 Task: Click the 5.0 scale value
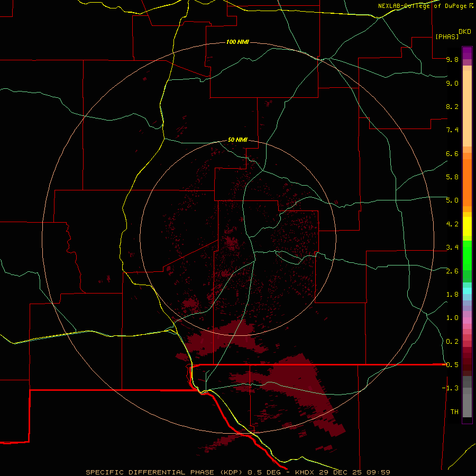point(452,200)
